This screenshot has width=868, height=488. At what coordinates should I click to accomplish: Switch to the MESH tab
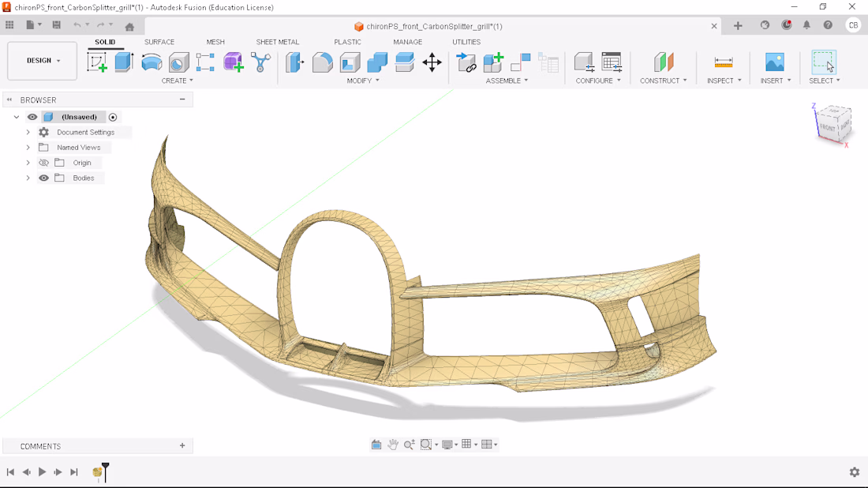tap(215, 42)
